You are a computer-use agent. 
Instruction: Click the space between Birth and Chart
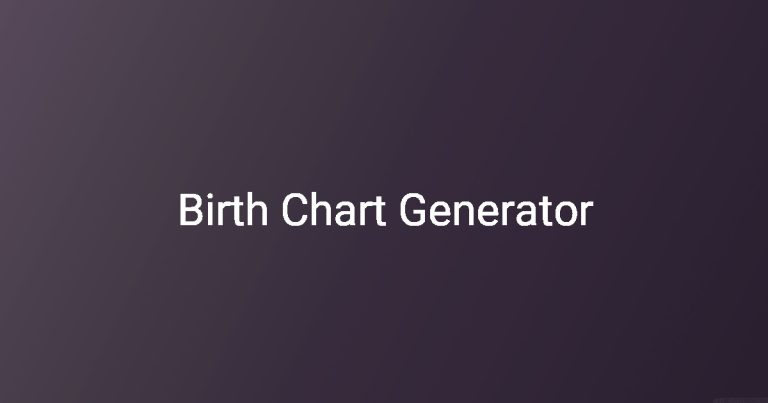click(x=275, y=210)
